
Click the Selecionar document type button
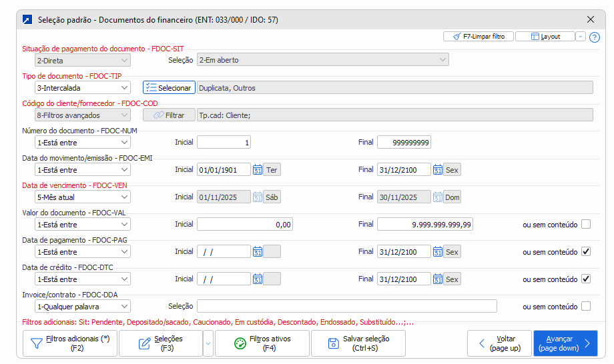click(169, 87)
